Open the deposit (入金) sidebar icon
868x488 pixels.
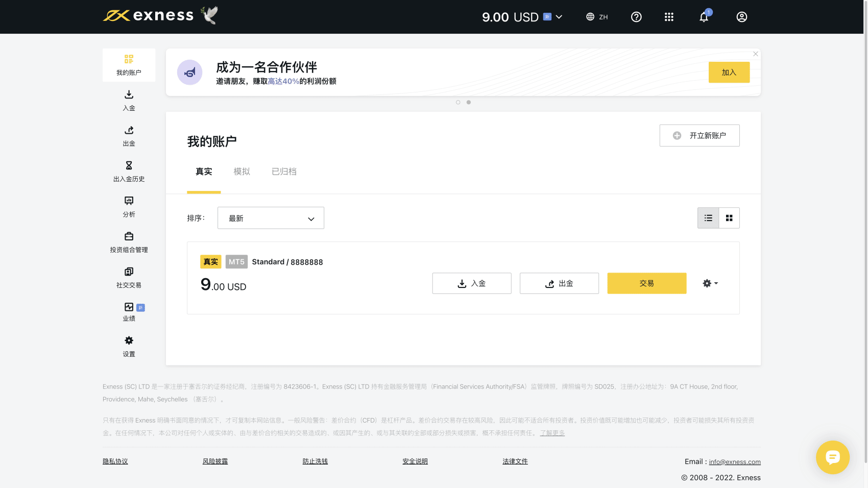(x=129, y=95)
